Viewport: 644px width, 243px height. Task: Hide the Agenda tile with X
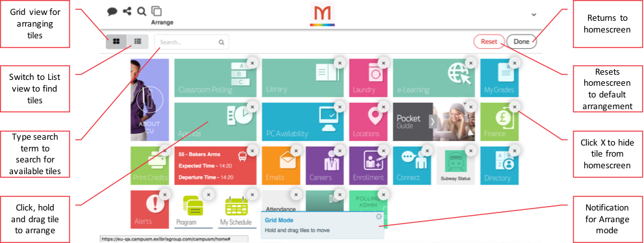click(x=252, y=107)
